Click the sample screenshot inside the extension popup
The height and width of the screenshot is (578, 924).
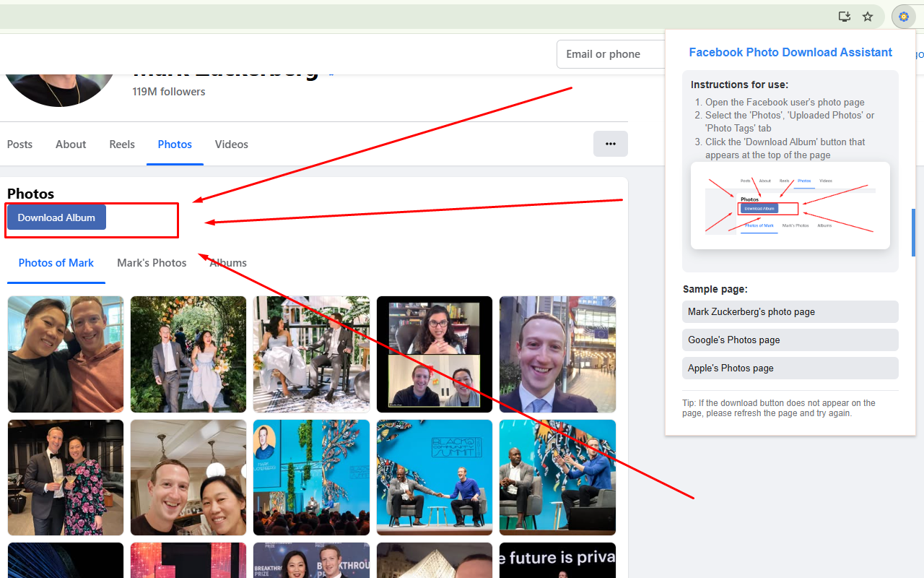pos(790,204)
